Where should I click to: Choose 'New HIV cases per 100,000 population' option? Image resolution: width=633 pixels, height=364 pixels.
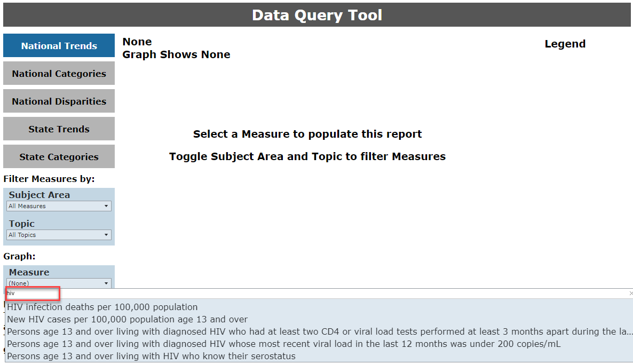[128, 319]
